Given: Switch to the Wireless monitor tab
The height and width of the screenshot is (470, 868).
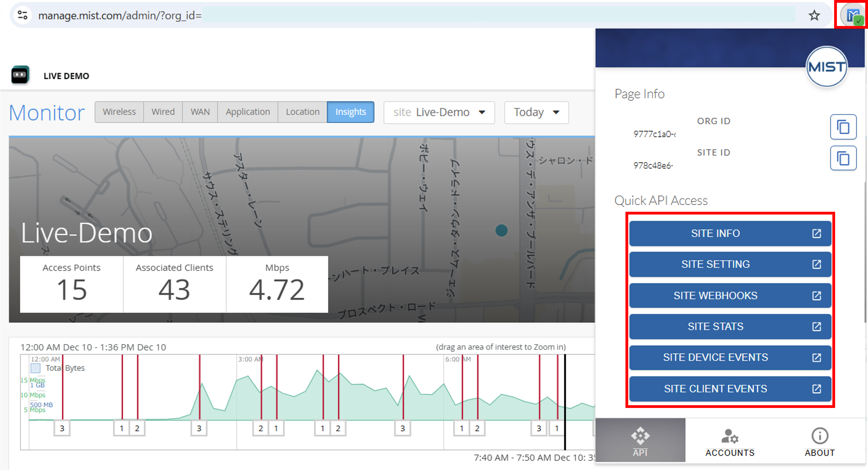Looking at the screenshot, I should pos(119,112).
